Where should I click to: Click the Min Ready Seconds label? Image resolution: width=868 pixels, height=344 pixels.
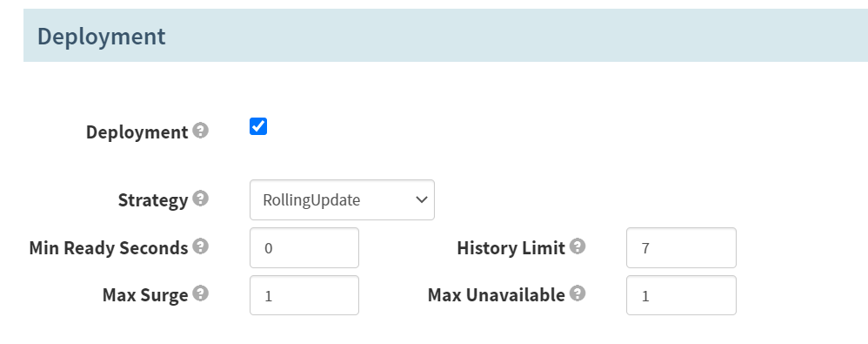(109, 247)
